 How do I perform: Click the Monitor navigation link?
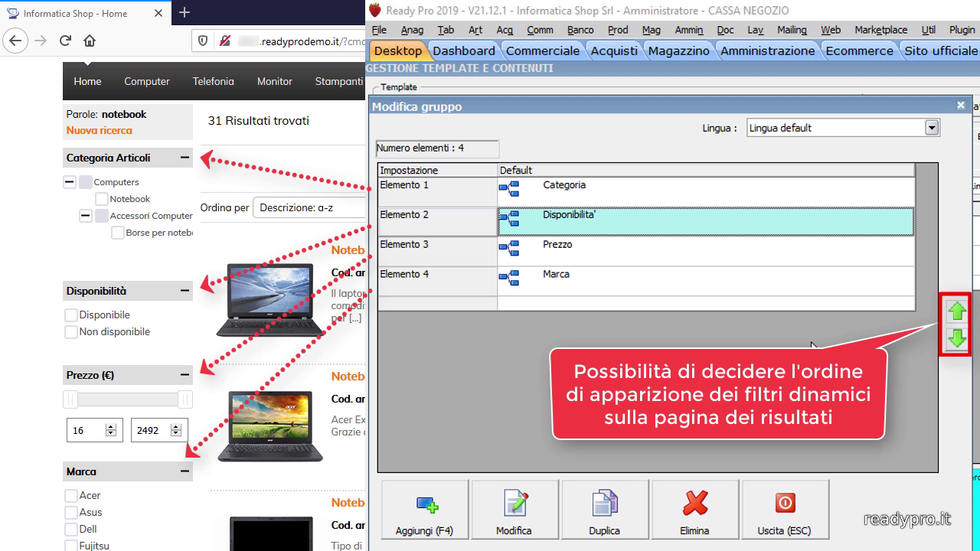point(275,81)
